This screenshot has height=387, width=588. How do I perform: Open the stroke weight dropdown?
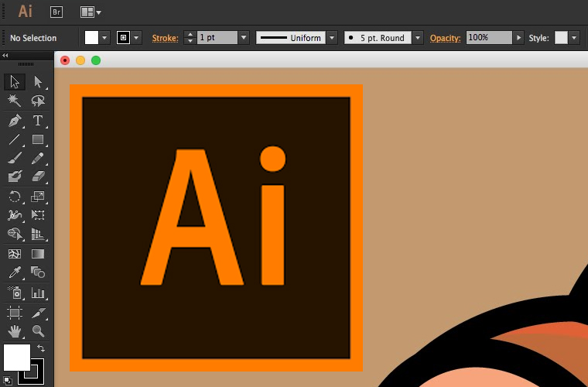244,38
